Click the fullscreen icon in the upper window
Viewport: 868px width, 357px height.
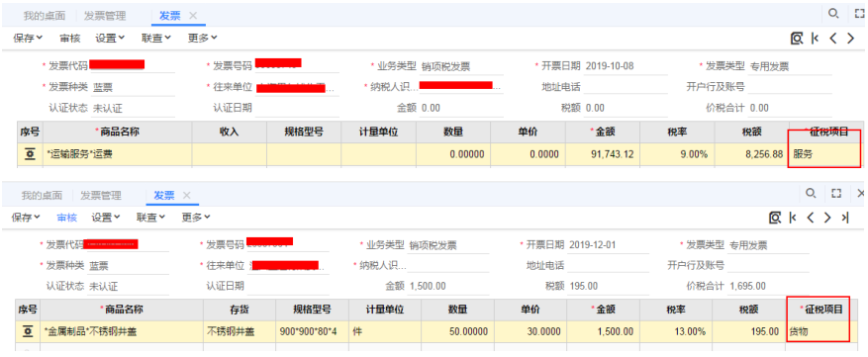(860, 14)
